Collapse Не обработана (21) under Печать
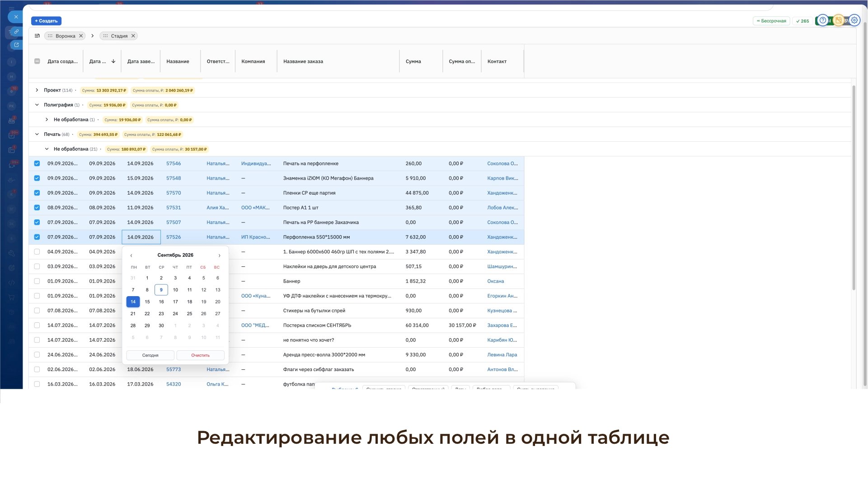The image size is (868, 488). [x=47, y=149]
